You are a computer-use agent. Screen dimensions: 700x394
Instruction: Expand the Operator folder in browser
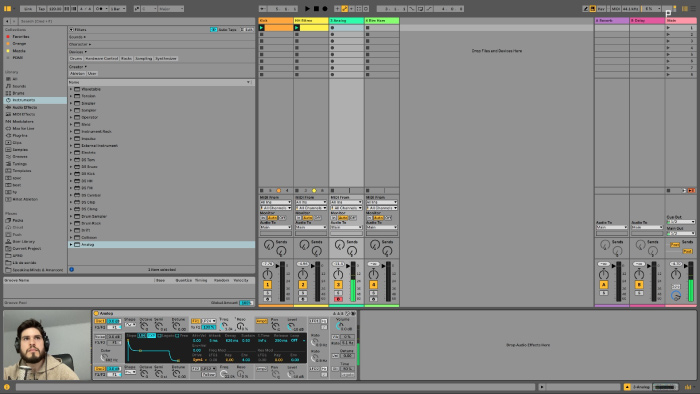pos(71,117)
